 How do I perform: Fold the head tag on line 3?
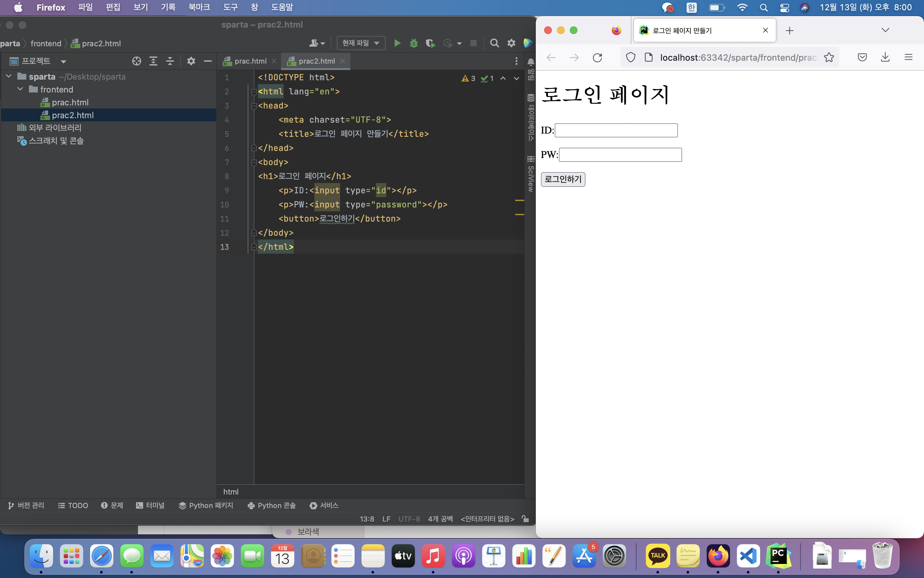(x=253, y=106)
